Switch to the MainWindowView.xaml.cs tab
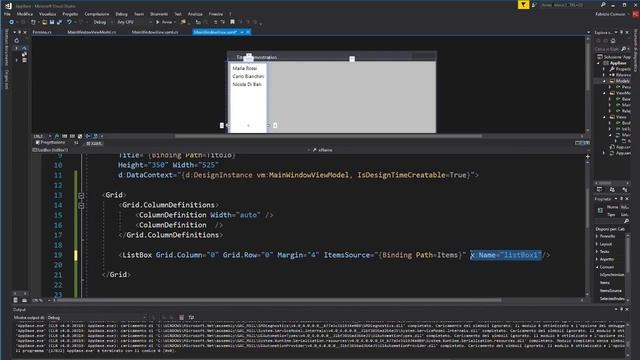640x360 pixels. [x=155, y=32]
